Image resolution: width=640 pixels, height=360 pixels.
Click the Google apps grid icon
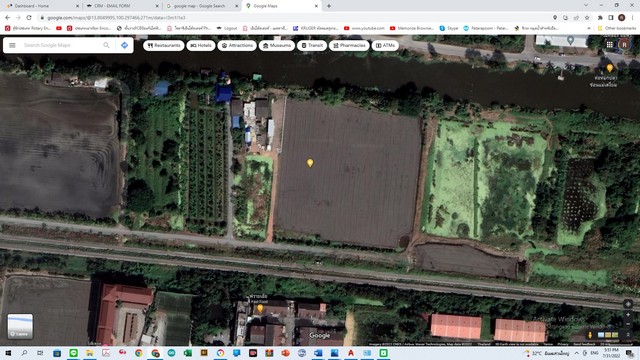point(609,44)
